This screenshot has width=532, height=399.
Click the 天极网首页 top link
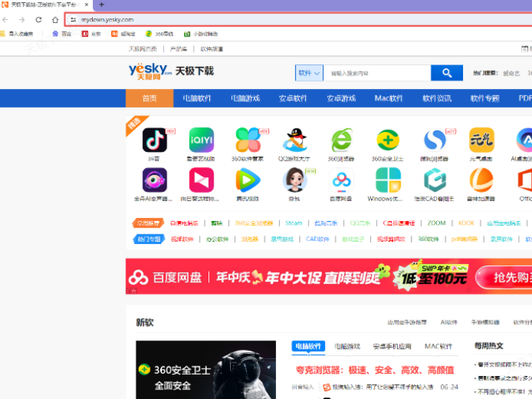(142, 49)
